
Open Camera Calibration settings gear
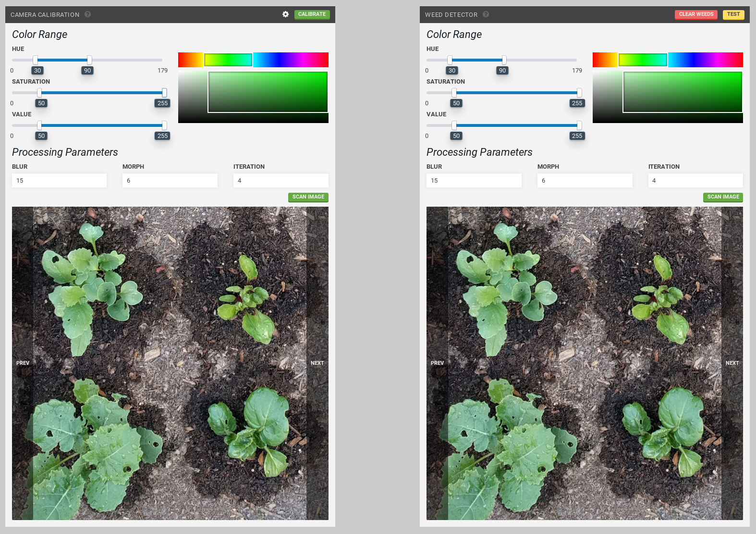(285, 14)
